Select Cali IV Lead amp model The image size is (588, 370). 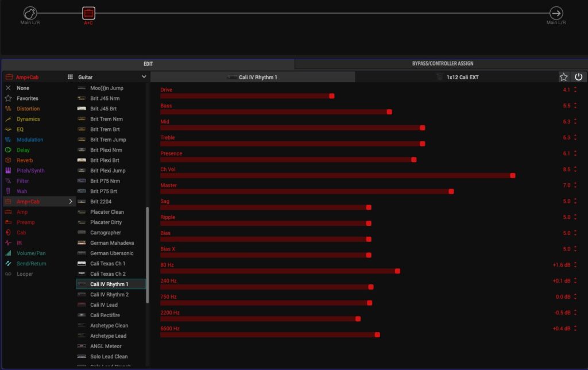click(104, 305)
